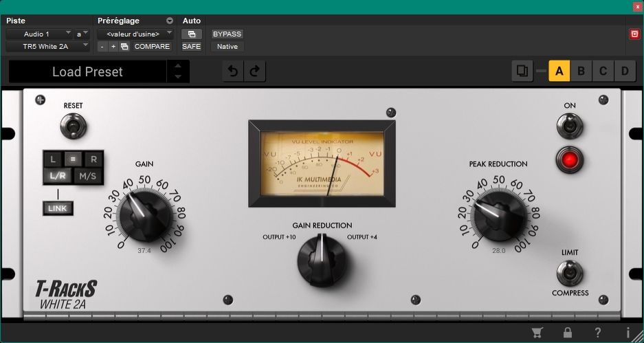The height and width of the screenshot is (343, 644).
Task: Click the padlock icon in bottom bar
Action: tap(568, 333)
